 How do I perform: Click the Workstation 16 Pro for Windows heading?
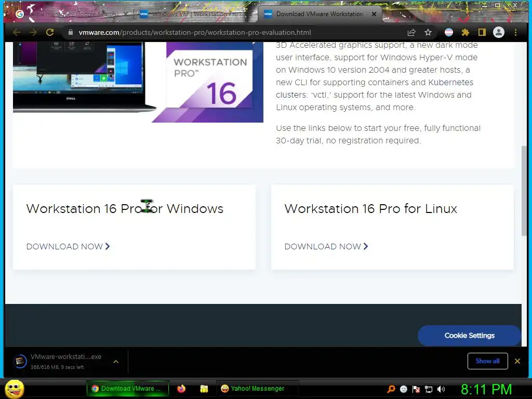[125, 208]
